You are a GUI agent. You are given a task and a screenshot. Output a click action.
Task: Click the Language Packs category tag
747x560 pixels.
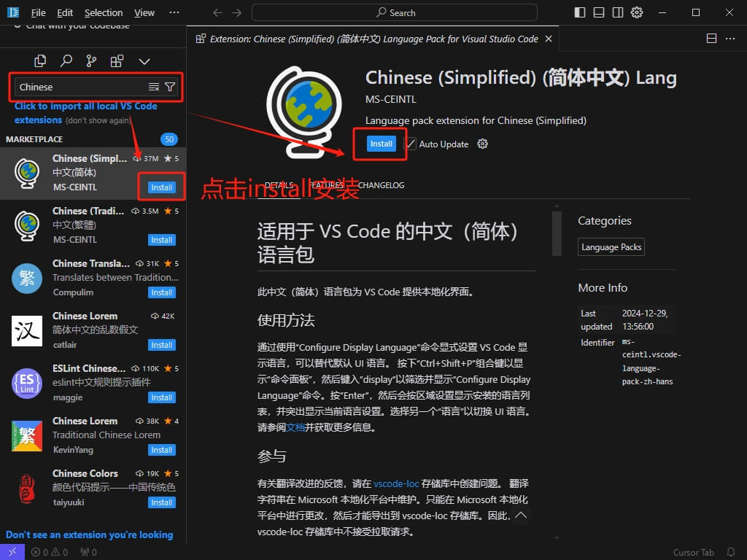611,247
